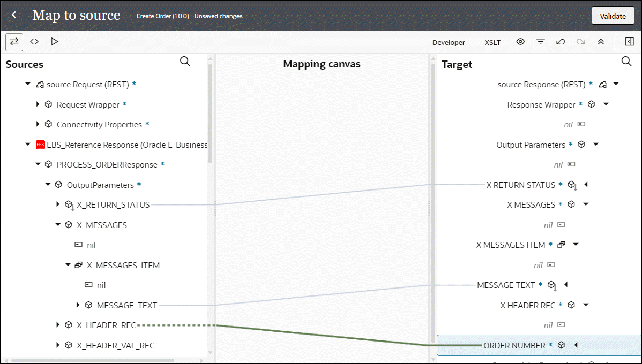The width and height of the screenshot is (642, 364).
Task: Click the REST cloud icon beside source Request
Action: (41, 85)
